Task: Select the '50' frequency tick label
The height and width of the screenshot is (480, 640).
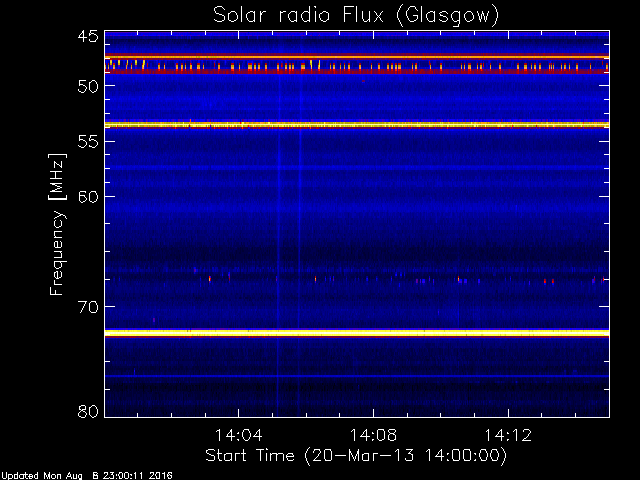Action: (x=88, y=87)
